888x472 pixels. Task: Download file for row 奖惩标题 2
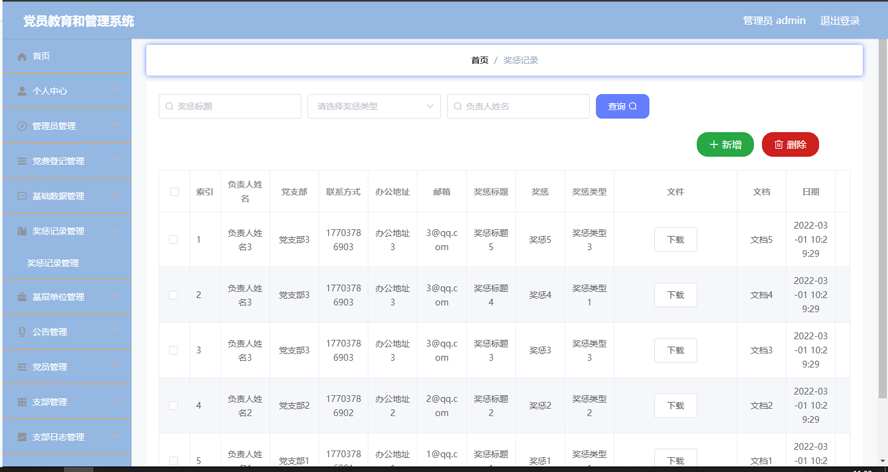pos(676,406)
